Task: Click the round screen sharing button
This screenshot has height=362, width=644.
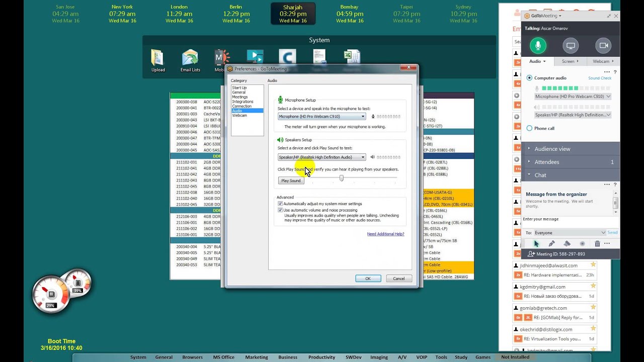Action: click(571, 46)
